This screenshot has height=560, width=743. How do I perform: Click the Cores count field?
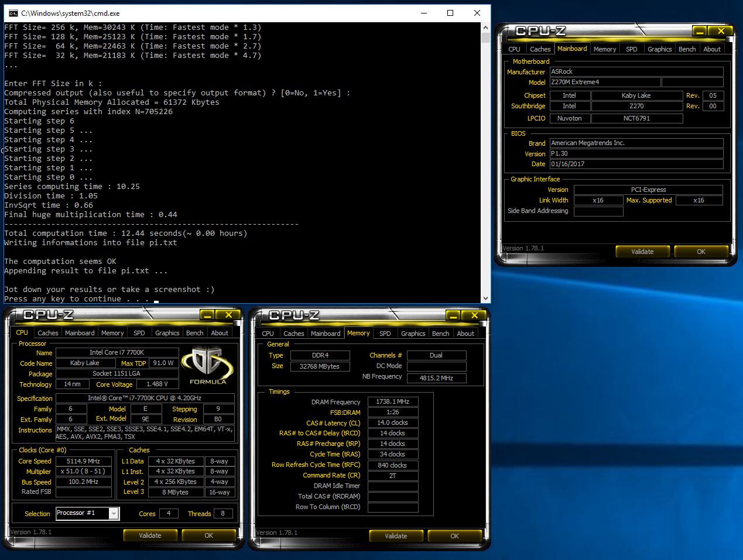coord(168,513)
